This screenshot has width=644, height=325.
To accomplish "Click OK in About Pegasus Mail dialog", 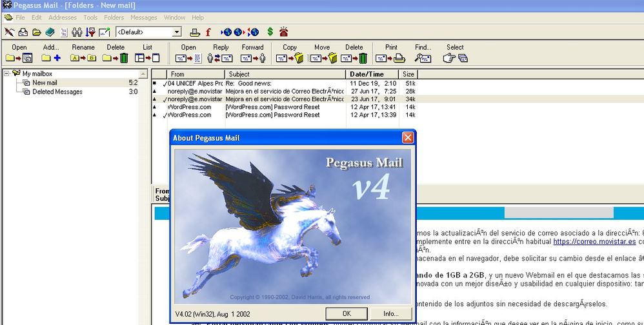I will (347, 313).
